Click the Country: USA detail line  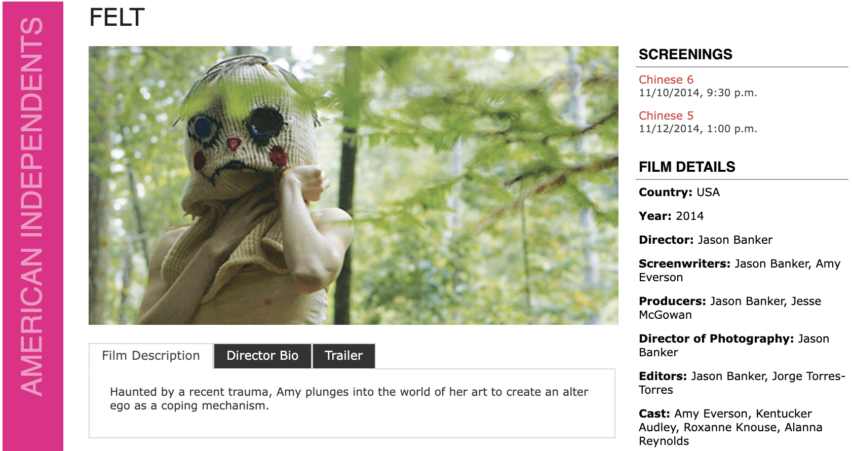679,192
